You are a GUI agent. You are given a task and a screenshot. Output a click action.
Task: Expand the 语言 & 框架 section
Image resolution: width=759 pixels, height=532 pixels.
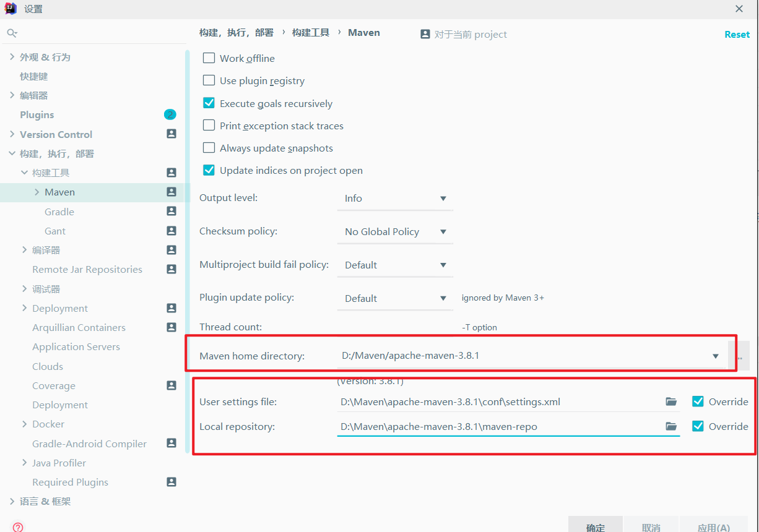12,501
